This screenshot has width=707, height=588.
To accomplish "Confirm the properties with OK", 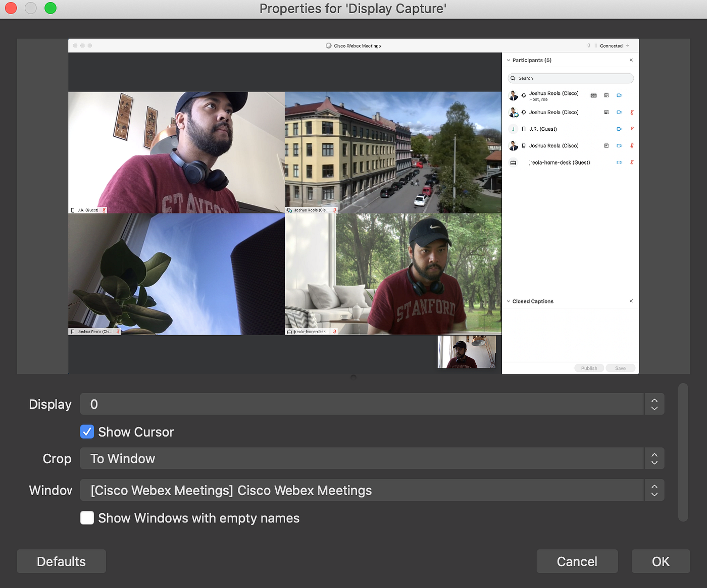I will 661,561.
